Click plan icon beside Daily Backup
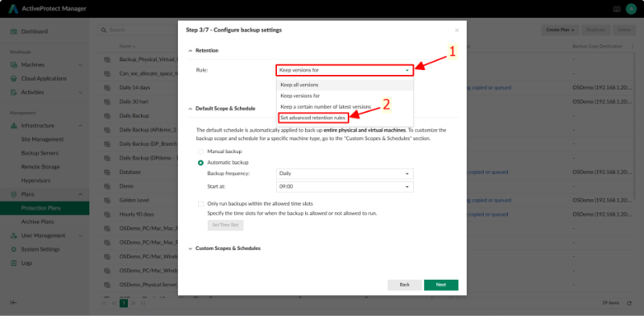644x316 pixels. click(108, 115)
